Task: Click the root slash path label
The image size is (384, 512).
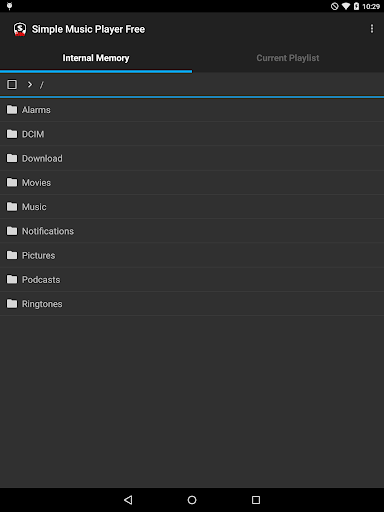Action: tap(42, 85)
